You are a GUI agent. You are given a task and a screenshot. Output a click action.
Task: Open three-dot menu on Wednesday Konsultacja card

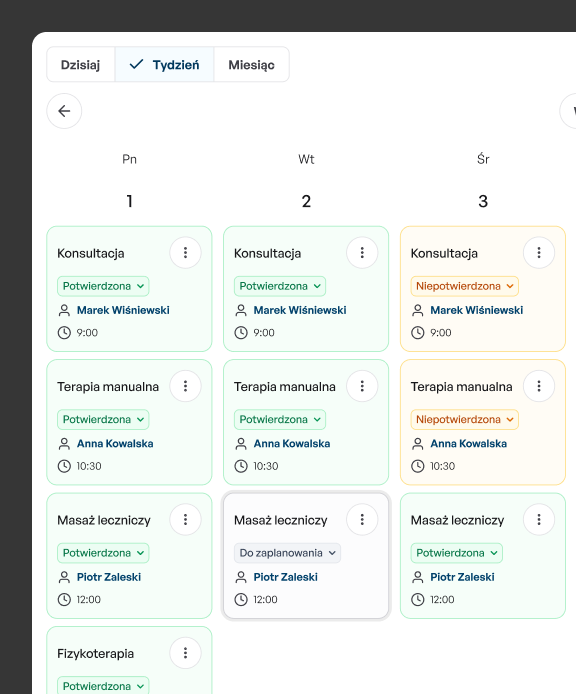(x=539, y=253)
